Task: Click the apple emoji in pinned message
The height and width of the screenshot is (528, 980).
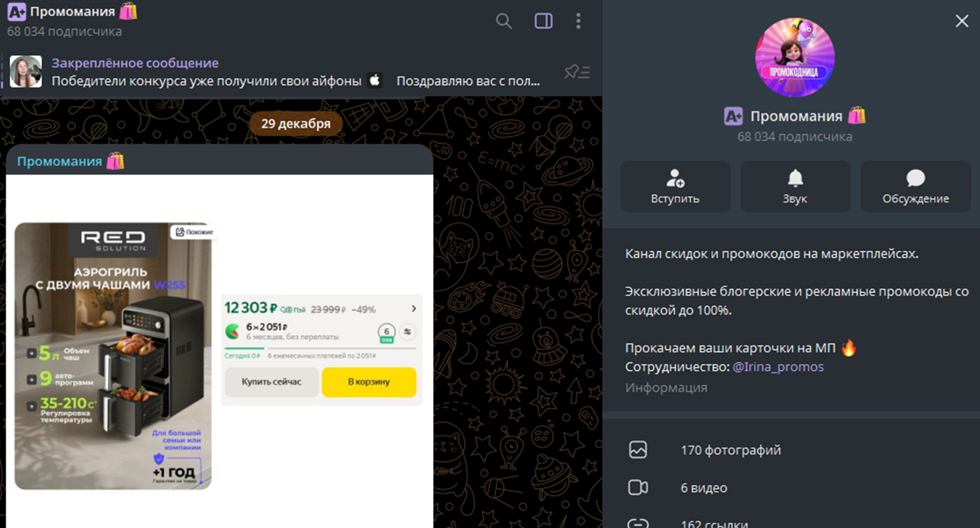Action: point(375,80)
